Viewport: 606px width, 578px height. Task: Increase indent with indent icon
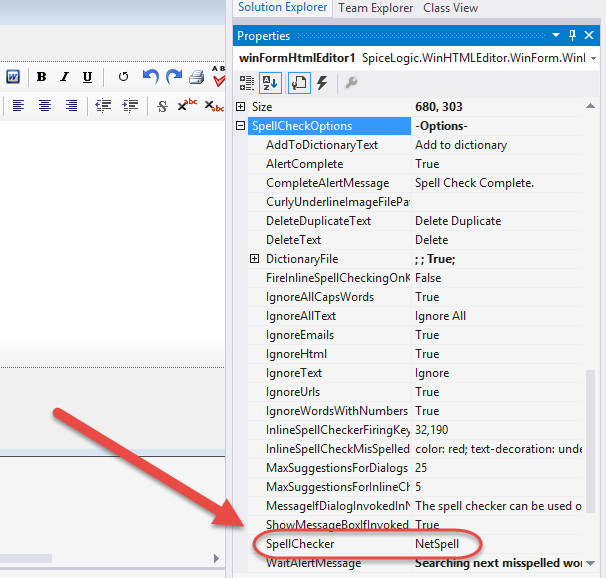pos(130,105)
